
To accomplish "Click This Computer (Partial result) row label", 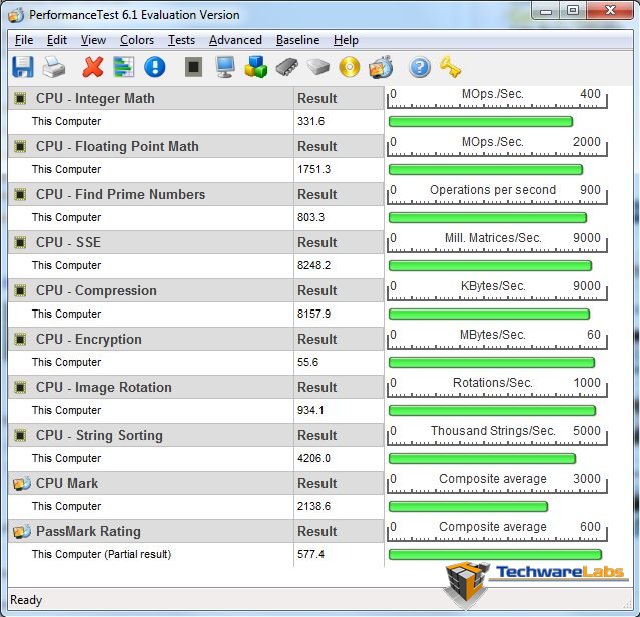I will click(x=102, y=554).
